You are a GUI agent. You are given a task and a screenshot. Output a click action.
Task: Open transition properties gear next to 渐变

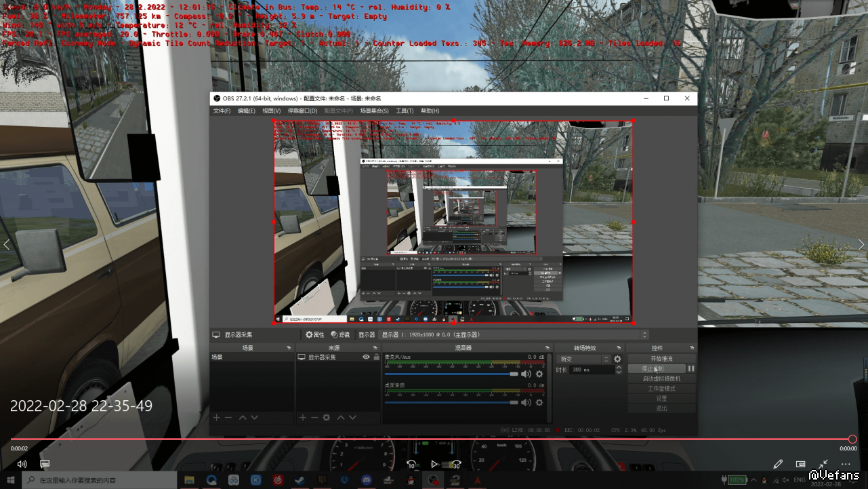click(617, 359)
